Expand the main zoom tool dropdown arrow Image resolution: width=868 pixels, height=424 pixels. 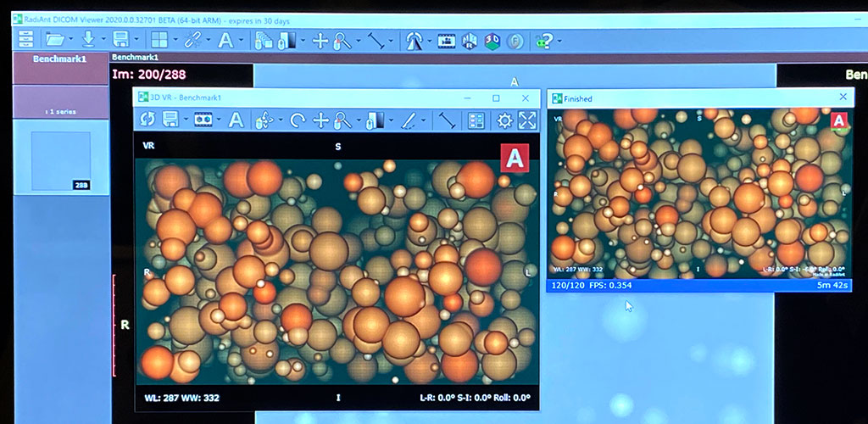[x=359, y=41]
